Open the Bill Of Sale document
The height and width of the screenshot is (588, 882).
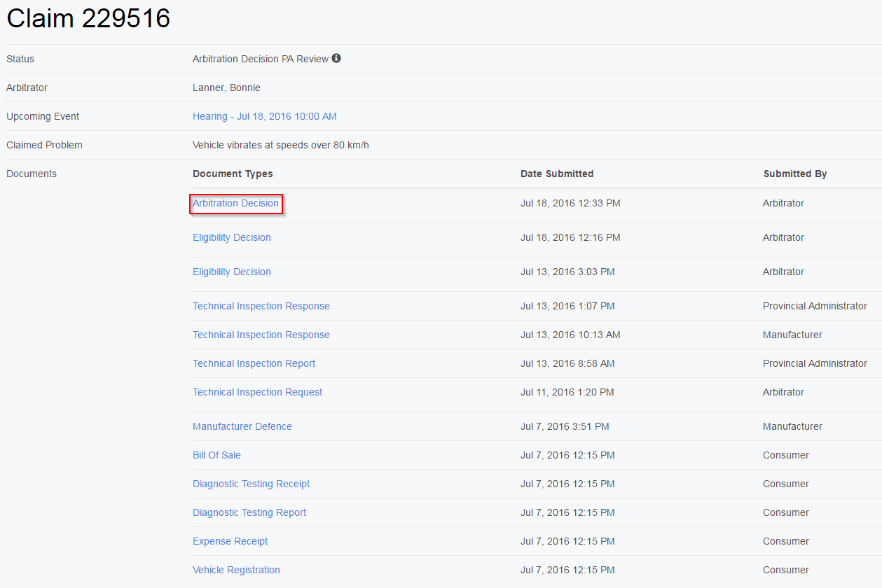point(216,455)
